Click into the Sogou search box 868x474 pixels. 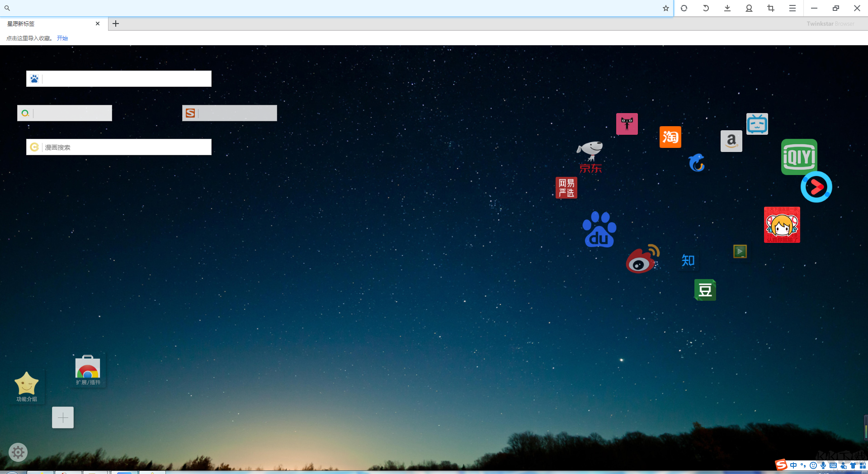[230, 113]
